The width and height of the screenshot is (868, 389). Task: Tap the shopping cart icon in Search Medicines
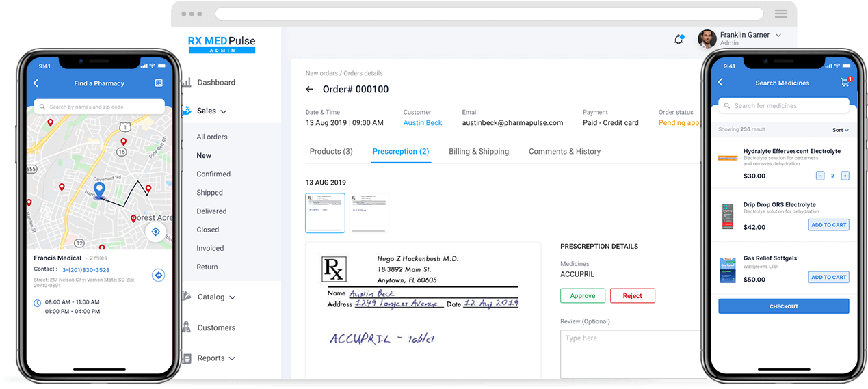click(x=845, y=83)
